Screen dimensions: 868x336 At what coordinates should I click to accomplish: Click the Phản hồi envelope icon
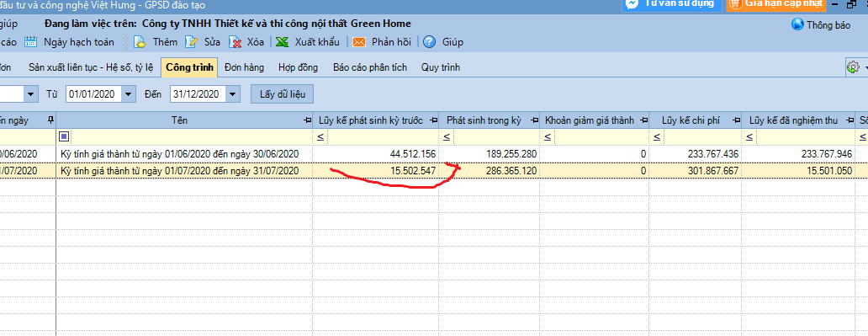click(x=359, y=41)
